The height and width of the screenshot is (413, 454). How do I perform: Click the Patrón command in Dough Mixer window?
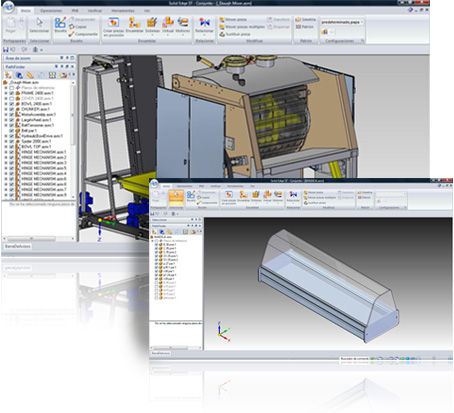coord(305,27)
